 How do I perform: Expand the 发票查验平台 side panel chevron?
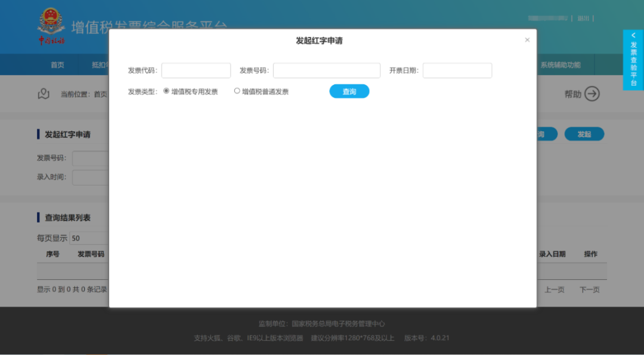[633, 36]
